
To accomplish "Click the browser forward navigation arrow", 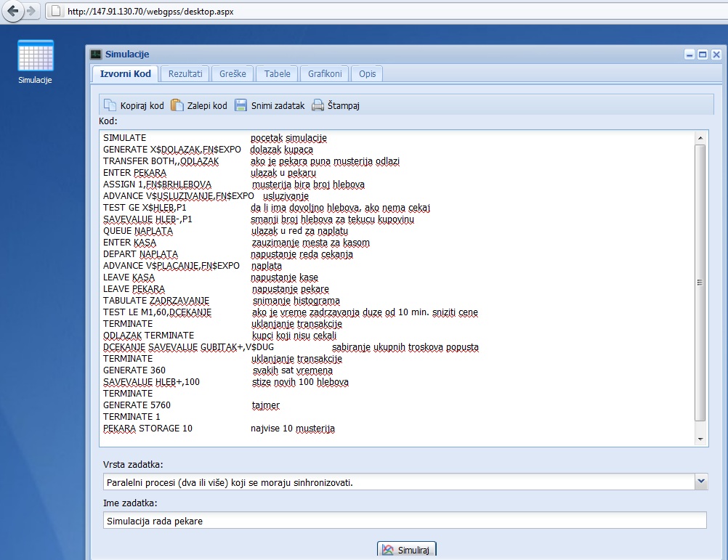I will (x=30, y=10).
